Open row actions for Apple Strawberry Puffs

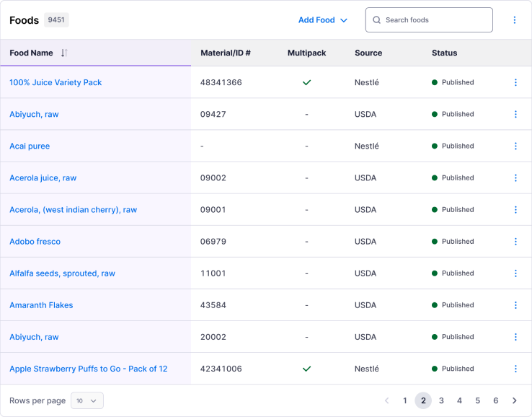tap(515, 369)
